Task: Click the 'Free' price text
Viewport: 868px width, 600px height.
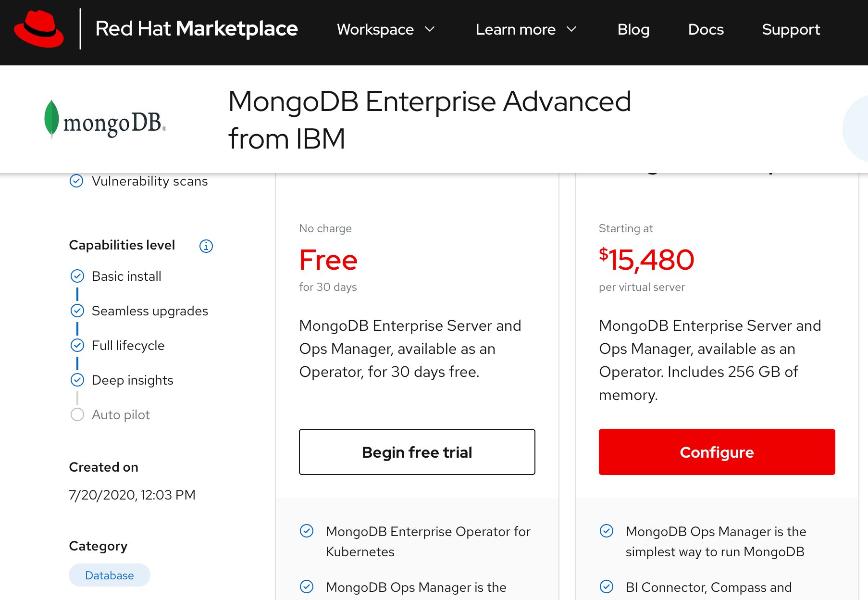Action: coord(328,260)
